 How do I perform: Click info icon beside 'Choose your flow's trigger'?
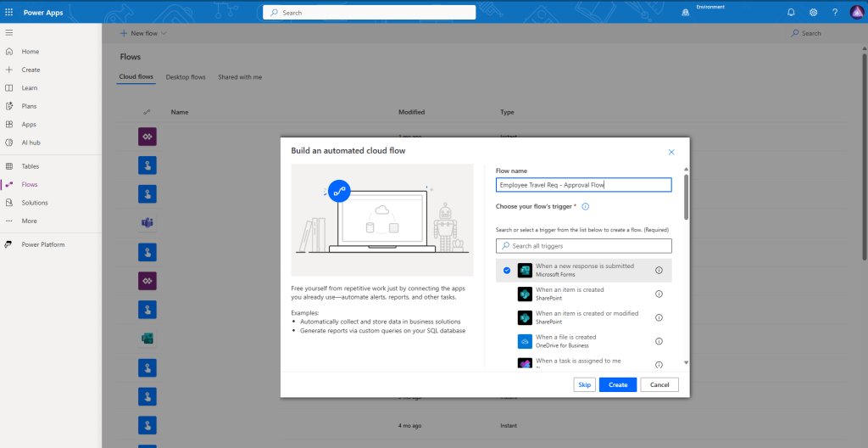(585, 206)
